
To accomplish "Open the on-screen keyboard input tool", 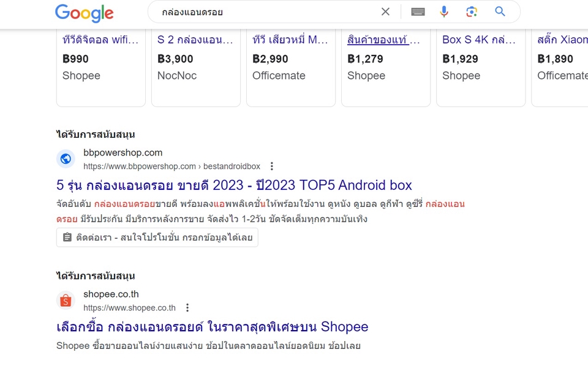I will (418, 12).
